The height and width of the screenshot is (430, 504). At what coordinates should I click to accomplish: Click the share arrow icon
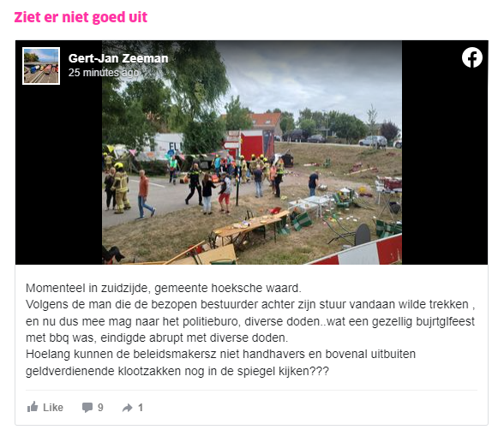pyautogui.click(x=127, y=408)
